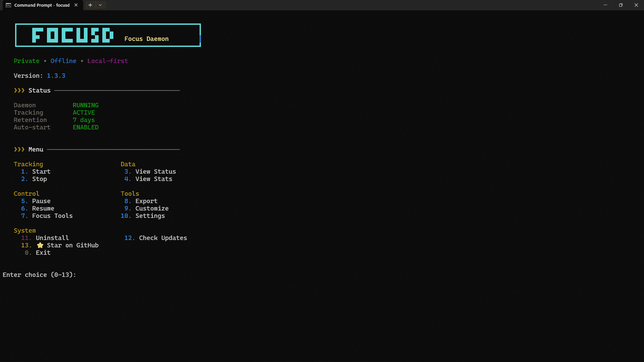The width and height of the screenshot is (644, 362).
Task: Click the Retention label in Status
Action: point(30,120)
